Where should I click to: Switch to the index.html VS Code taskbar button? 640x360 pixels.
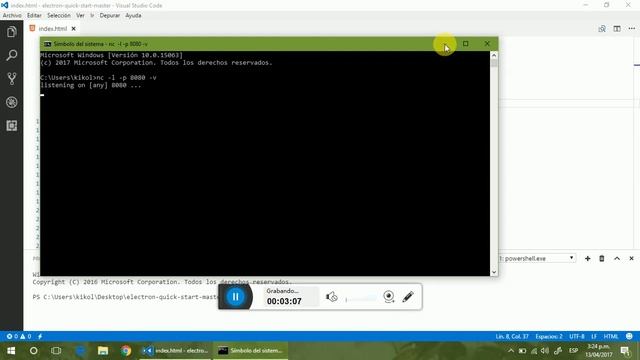coord(176,351)
